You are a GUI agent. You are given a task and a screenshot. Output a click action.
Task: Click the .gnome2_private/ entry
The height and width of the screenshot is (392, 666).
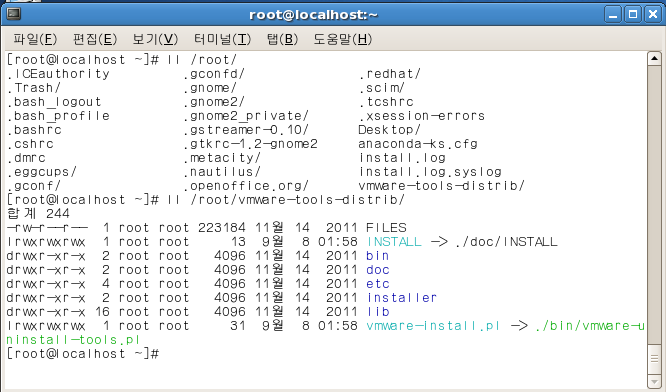246,116
